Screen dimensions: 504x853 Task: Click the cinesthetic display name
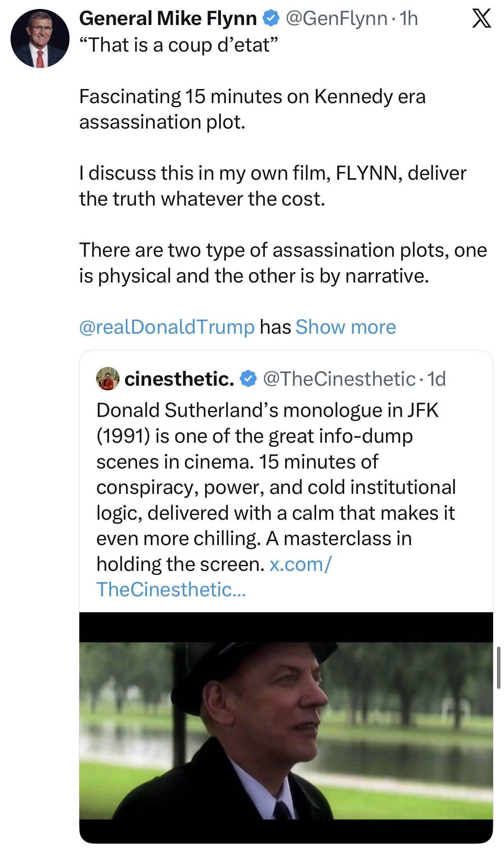179,379
